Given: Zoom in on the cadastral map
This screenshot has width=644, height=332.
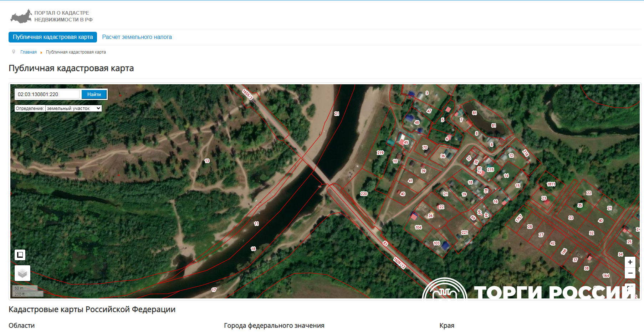Looking at the screenshot, I should 630,262.
